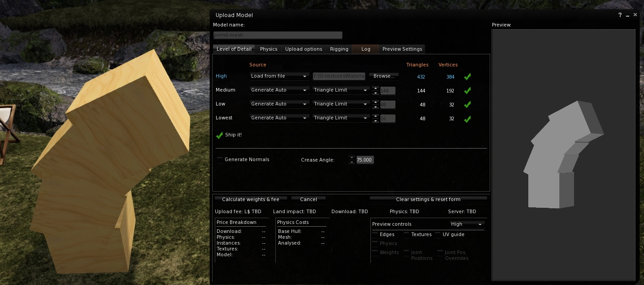Screen dimensions: 644x285
Task: Click Calculate weights & fee button
Action: pyautogui.click(x=250, y=199)
